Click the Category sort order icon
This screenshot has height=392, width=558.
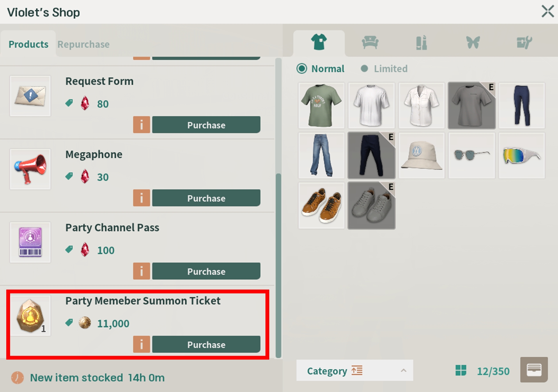(x=357, y=370)
